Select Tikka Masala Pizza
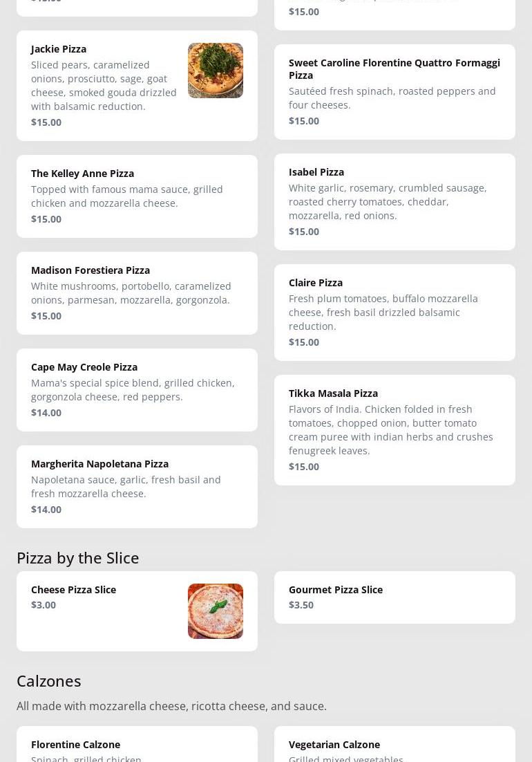The width and height of the screenshot is (532, 762). coord(333,393)
